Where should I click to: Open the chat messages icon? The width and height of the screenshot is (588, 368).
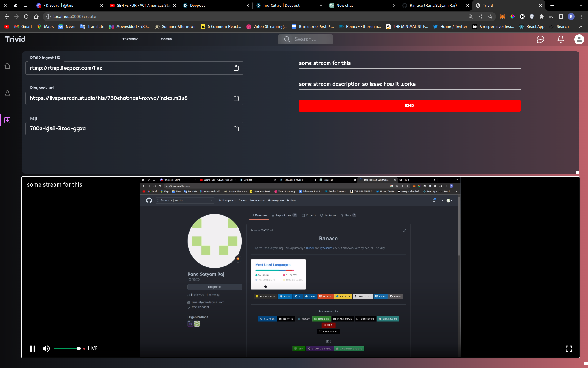(541, 40)
